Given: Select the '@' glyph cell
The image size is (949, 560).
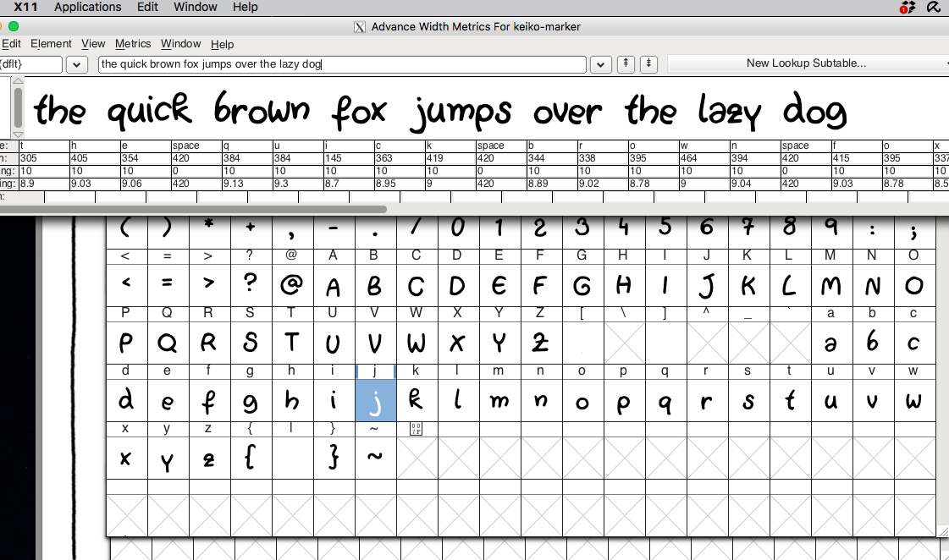Looking at the screenshot, I should tap(292, 285).
